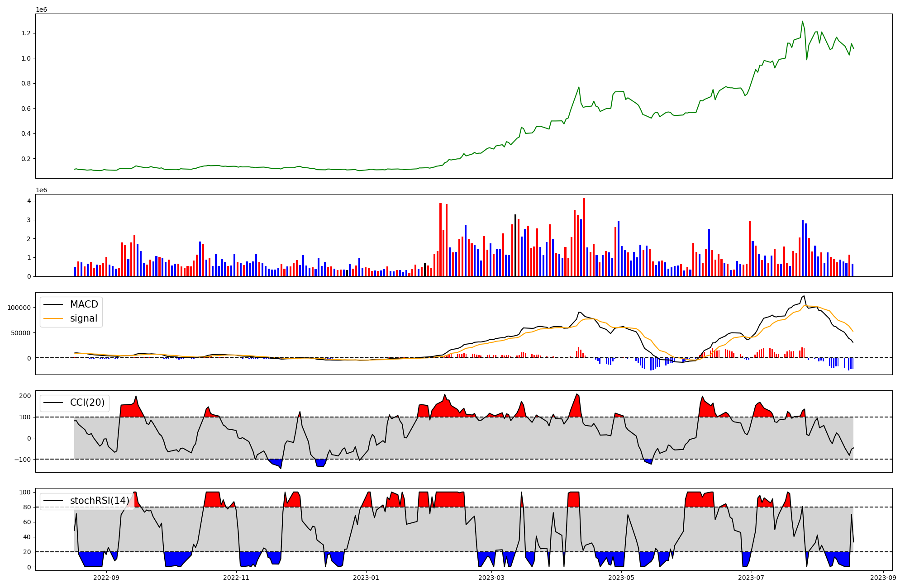Viewport: 905px width, 588px height.
Task: Click the 2022-09 date tick label
Action: [x=106, y=578]
